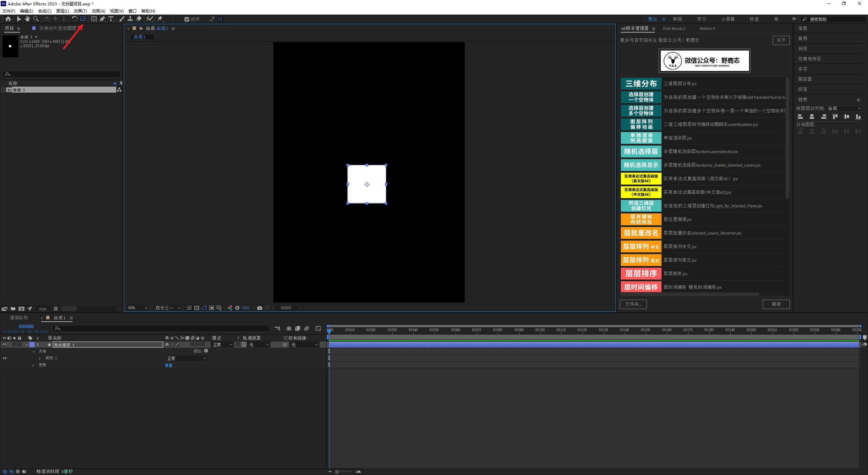
Task: Run the 层层排序 script button
Action: tap(641, 273)
